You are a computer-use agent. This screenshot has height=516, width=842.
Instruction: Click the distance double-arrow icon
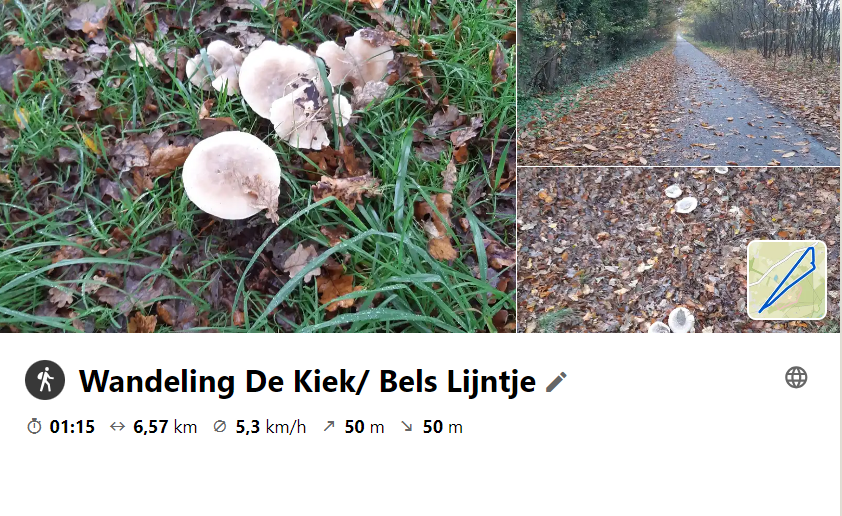point(117,427)
